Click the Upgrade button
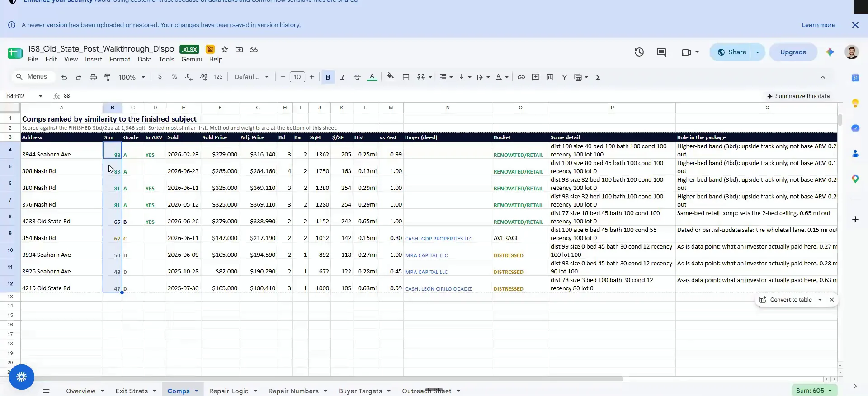 pyautogui.click(x=793, y=52)
